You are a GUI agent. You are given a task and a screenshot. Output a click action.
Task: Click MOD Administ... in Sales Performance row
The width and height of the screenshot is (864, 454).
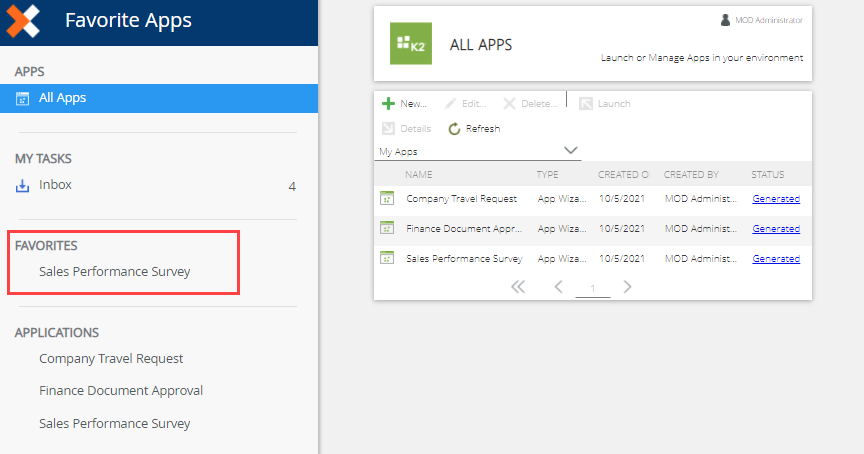click(x=700, y=258)
